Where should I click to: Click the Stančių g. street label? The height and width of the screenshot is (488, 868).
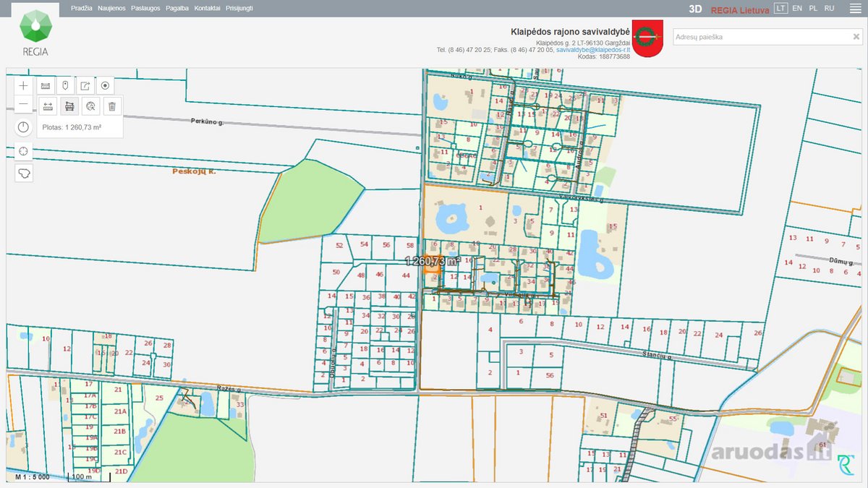tap(658, 356)
